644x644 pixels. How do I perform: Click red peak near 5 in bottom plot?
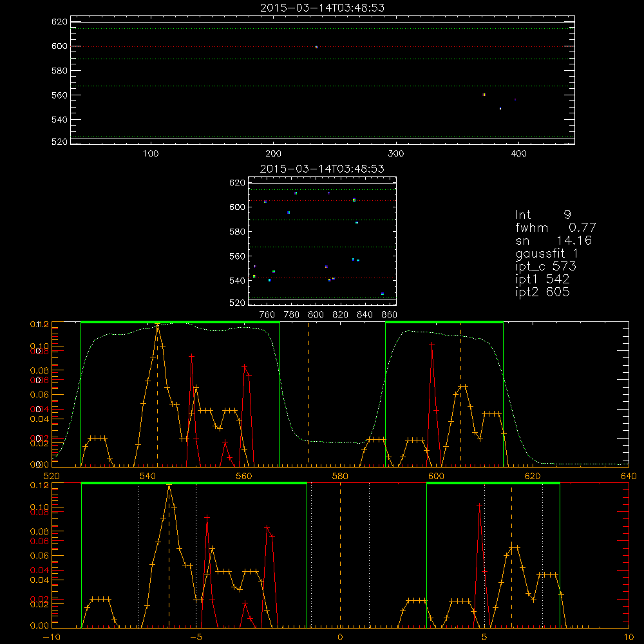[x=479, y=506]
